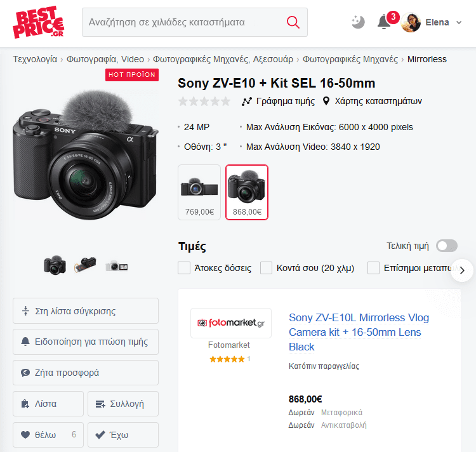The width and height of the screenshot is (476, 452).
Task: Show more filters with right chevron
Action: click(x=462, y=270)
